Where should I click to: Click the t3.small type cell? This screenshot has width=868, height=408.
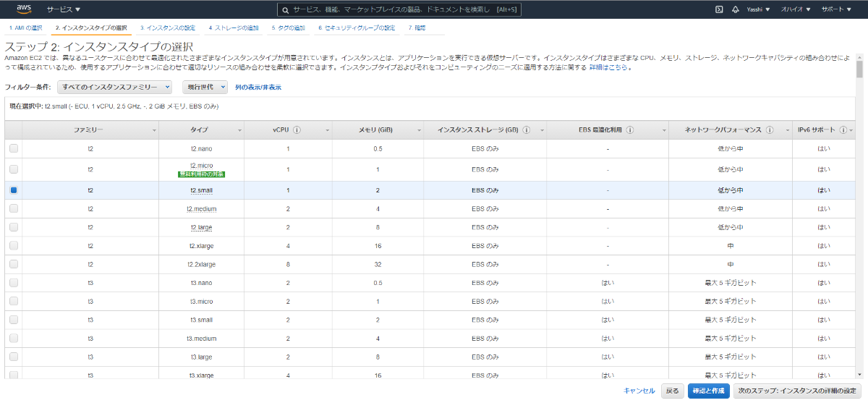click(x=202, y=319)
